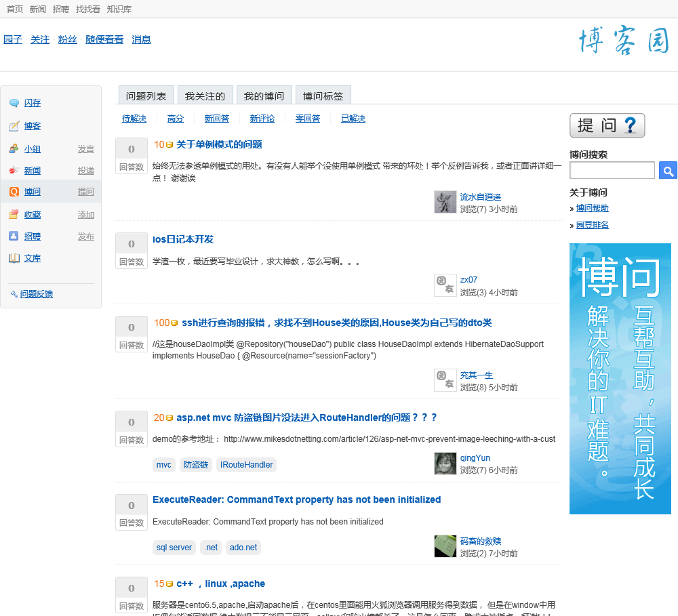Switch to the 我关注的 tab
The width and height of the screenshot is (678, 616).
pos(205,96)
